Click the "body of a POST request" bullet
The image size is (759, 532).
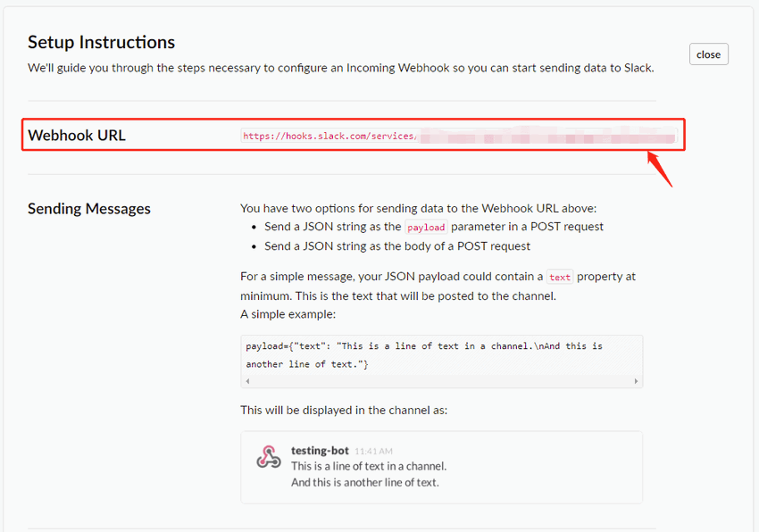tap(397, 246)
